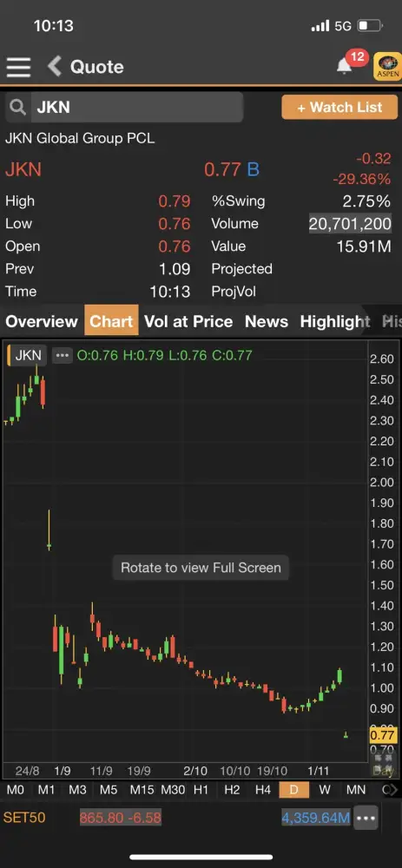Tap the Prev price 1.09
402x868 pixels.
coord(175,269)
